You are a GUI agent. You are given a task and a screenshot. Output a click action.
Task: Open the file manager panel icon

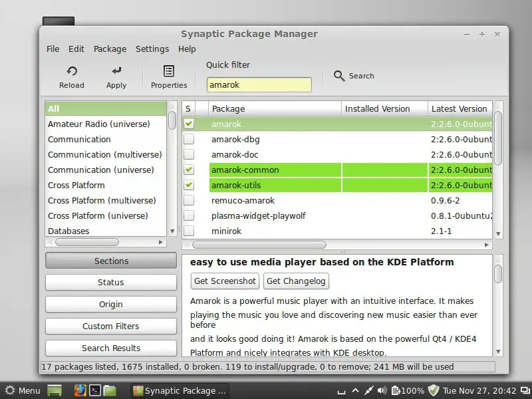tap(110, 390)
